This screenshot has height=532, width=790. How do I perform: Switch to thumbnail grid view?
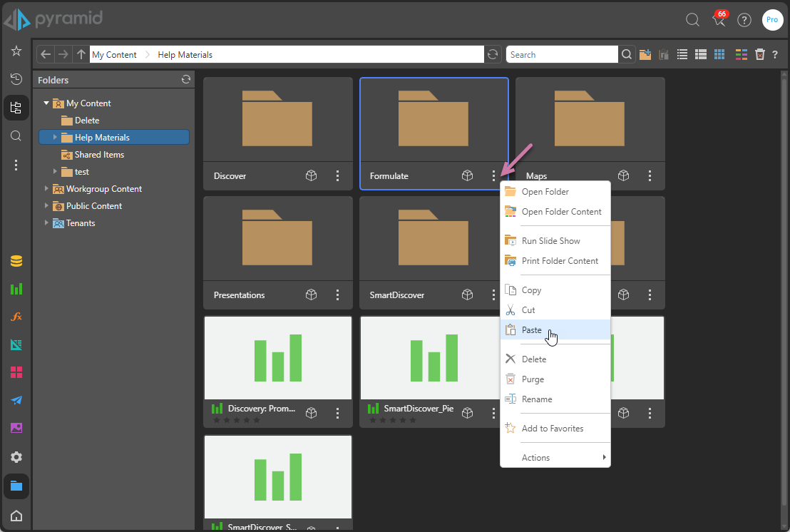pyautogui.click(x=719, y=55)
